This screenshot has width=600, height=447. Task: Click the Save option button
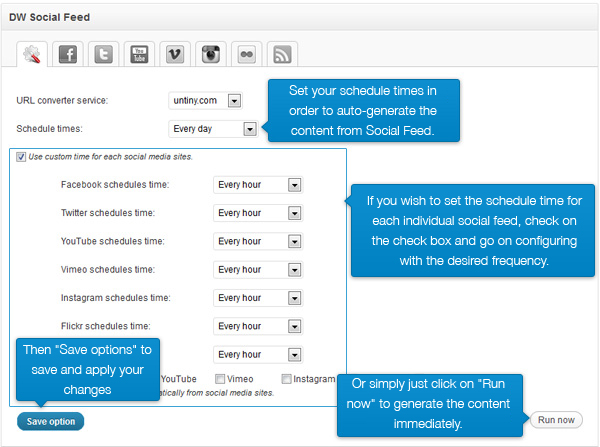click(51, 421)
